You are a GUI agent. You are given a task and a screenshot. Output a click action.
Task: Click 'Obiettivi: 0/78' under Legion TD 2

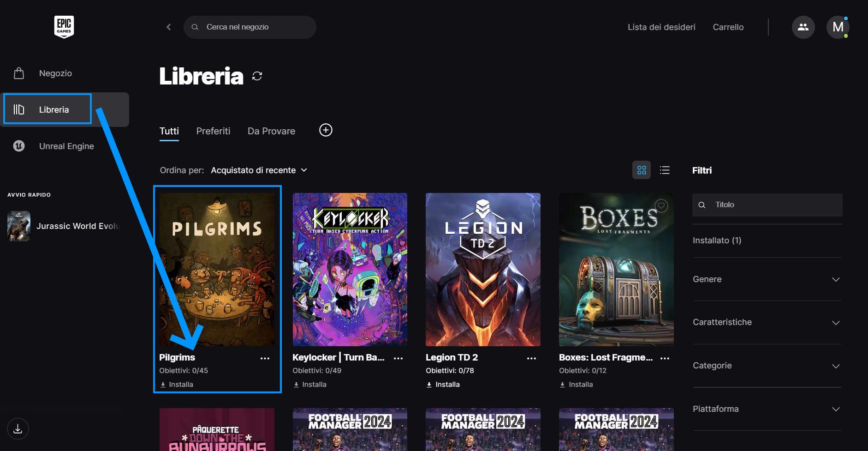(x=450, y=371)
